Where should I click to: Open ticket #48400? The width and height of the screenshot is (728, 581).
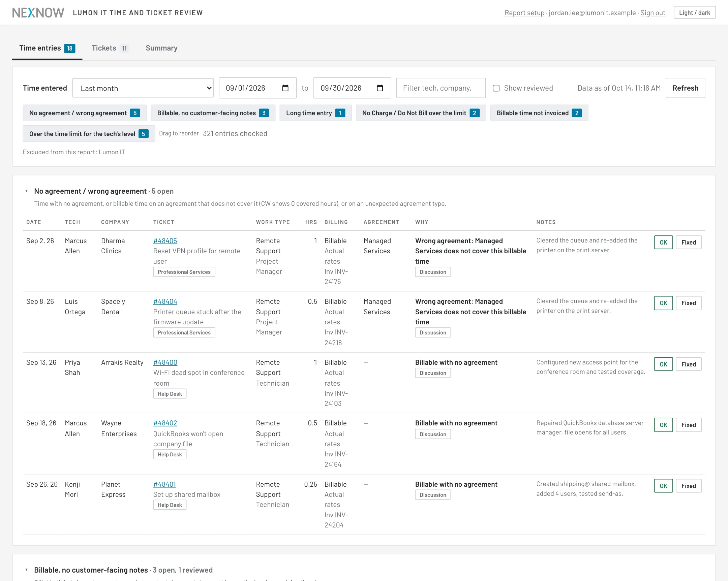pos(165,362)
